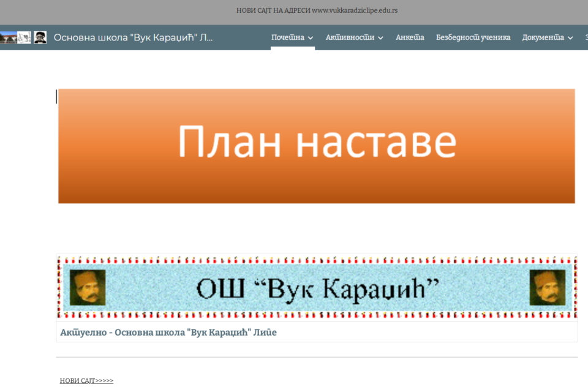
Task: Open the Актуелно - Основна школа link
Action: [x=168, y=333]
